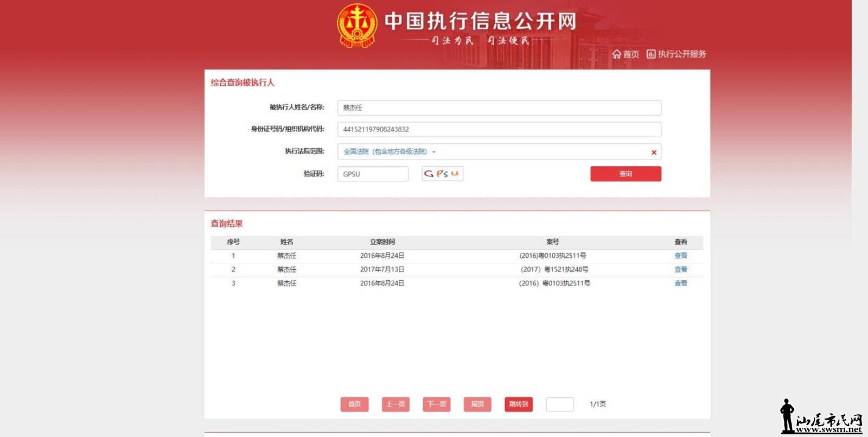
Task: Click the 下一页 next page button
Action: click(x=437, y=404)
